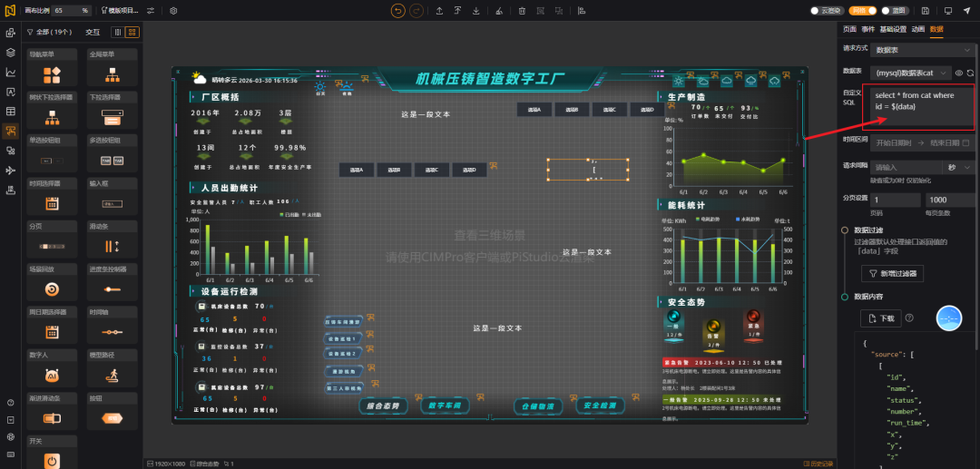Click the 画布比例 percentage input field
Screen dimensions: 980x469
point(71,11)
